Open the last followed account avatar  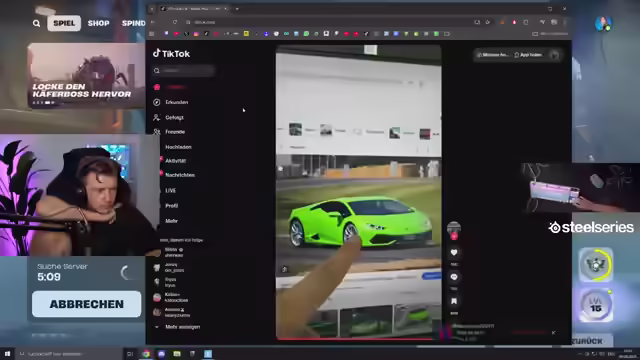pyautogui.click(x=157, y=313)
